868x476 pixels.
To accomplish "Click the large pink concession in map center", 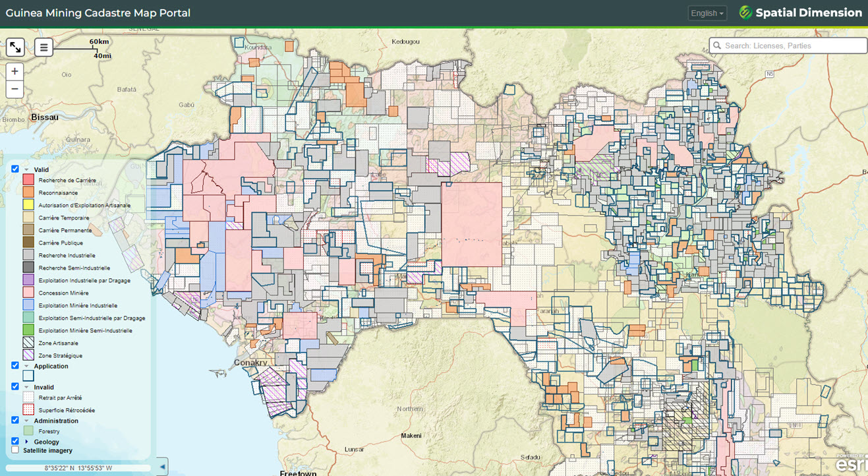I will [x=471, y=224].
